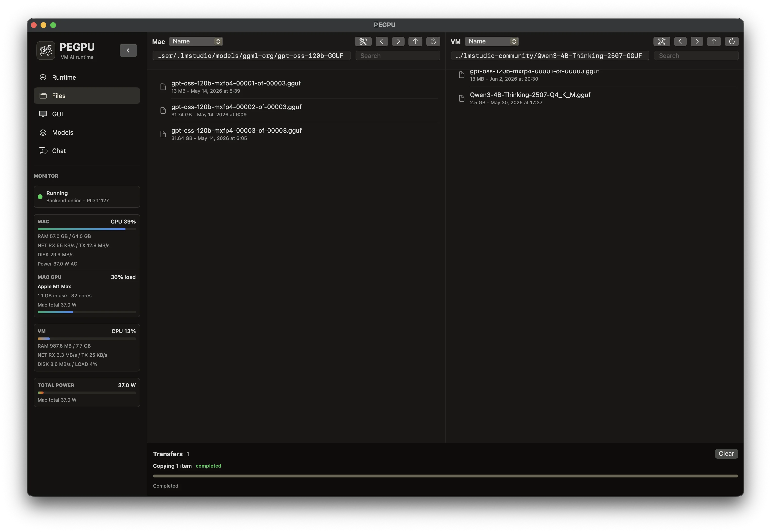
Task: Go up one folder in Mac pane
Action: coord(415,41)
